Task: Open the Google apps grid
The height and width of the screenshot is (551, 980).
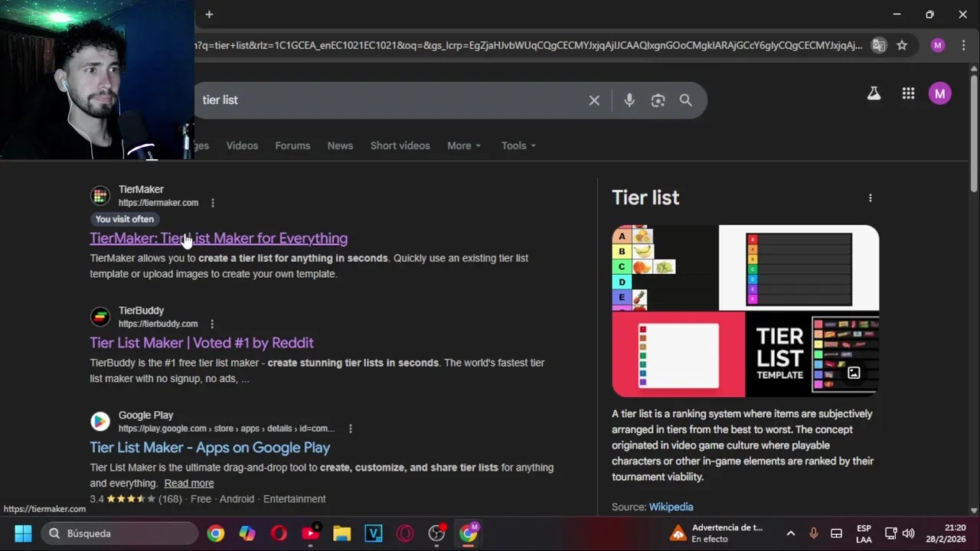Action: click(x=908, y=93)
